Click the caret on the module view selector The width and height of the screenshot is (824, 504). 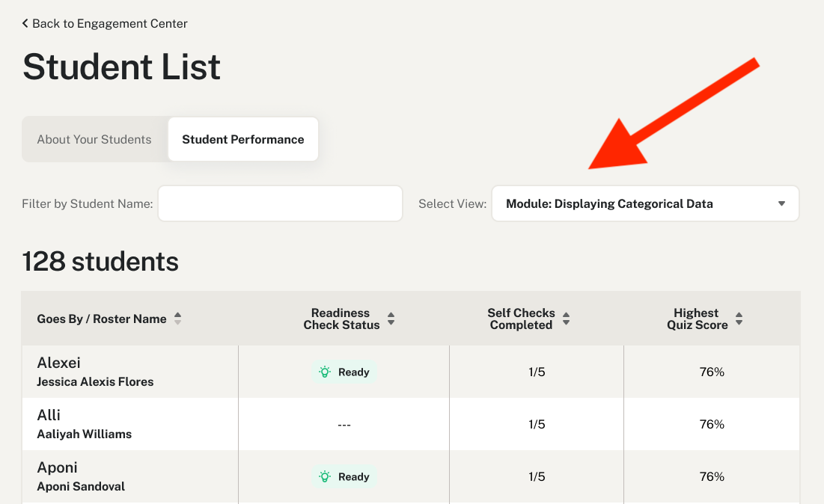pos(781,203)
